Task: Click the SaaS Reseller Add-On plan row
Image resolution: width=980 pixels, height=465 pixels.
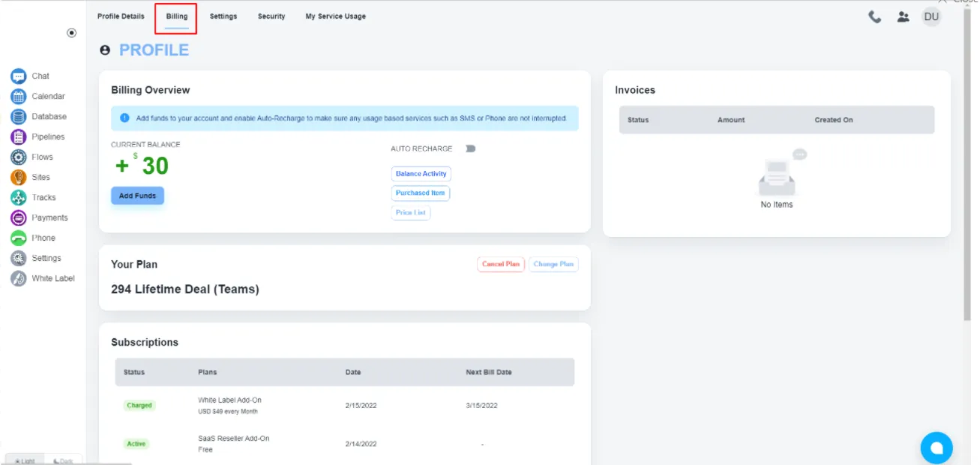Action: click(345, 444)
